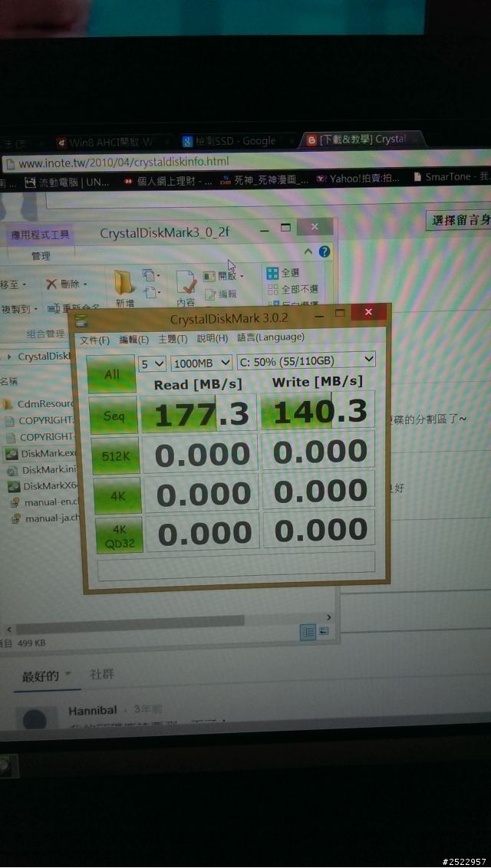Screen dimensions: 491x868
Task: Click the 開啟 open button in the ribbon
Action: coord(223,276)
